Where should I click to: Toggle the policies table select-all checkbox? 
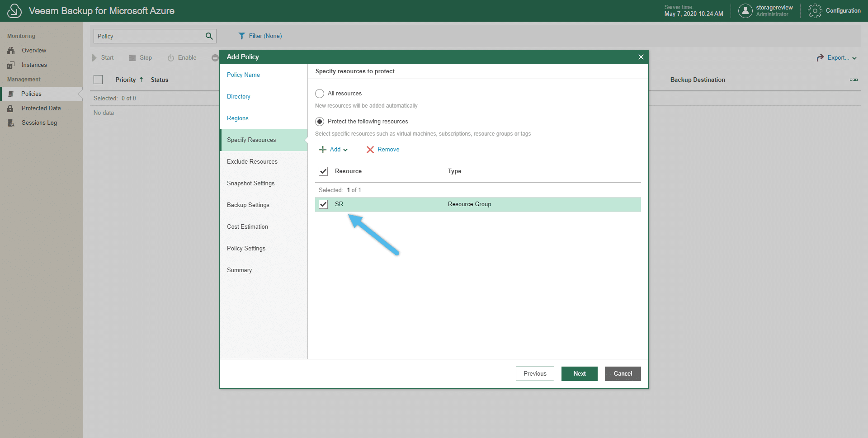point(98,80)
